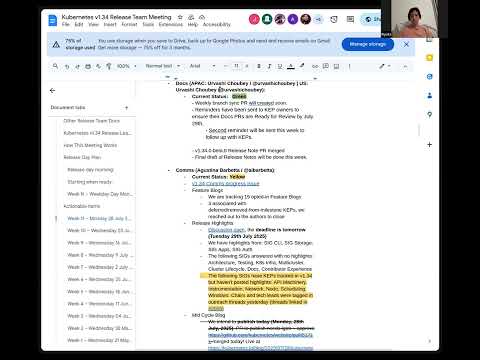The width and height of the screenshot is (480, 360).
Task: Open the Accessibility menu
Action: click(x=217, y=24)
